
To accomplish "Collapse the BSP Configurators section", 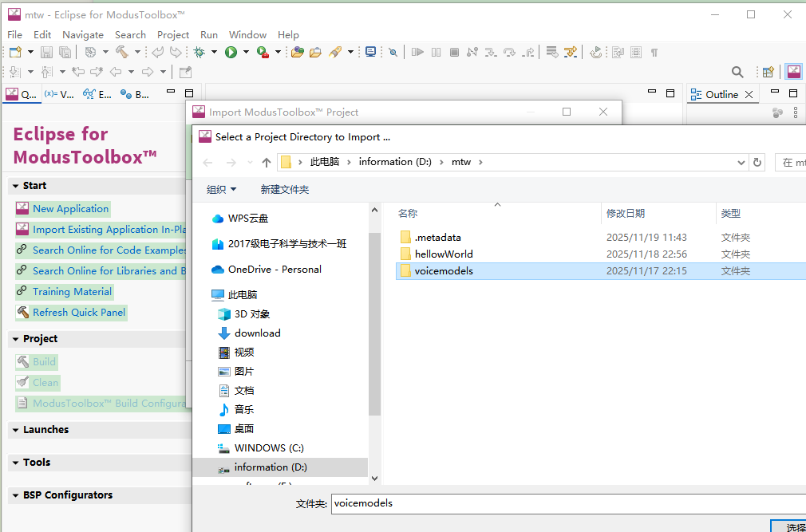I will (15, 495).
